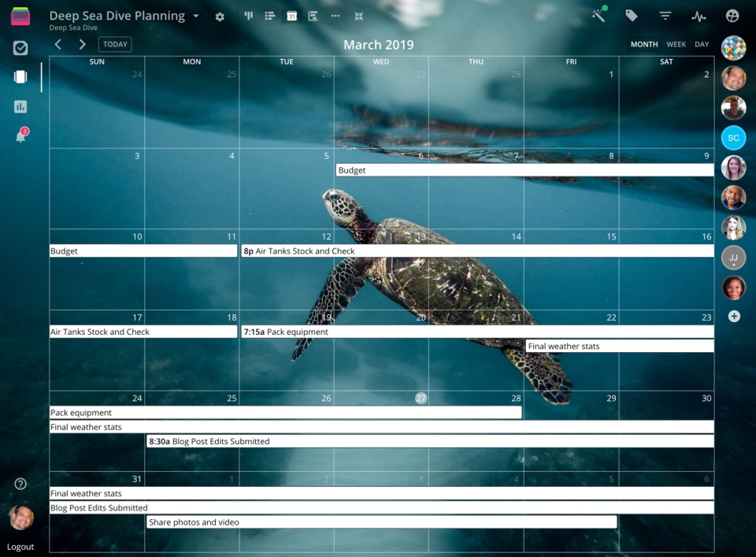The height and width of the screenshot is (557, 756).
Task: Open the more options ellipsis menu
Action: click(335, 16)
